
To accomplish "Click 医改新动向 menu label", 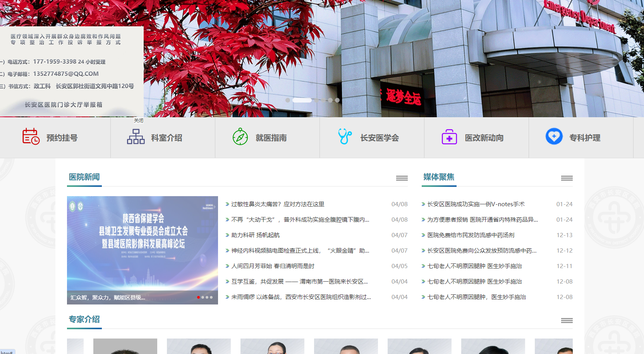I will 484,138.
